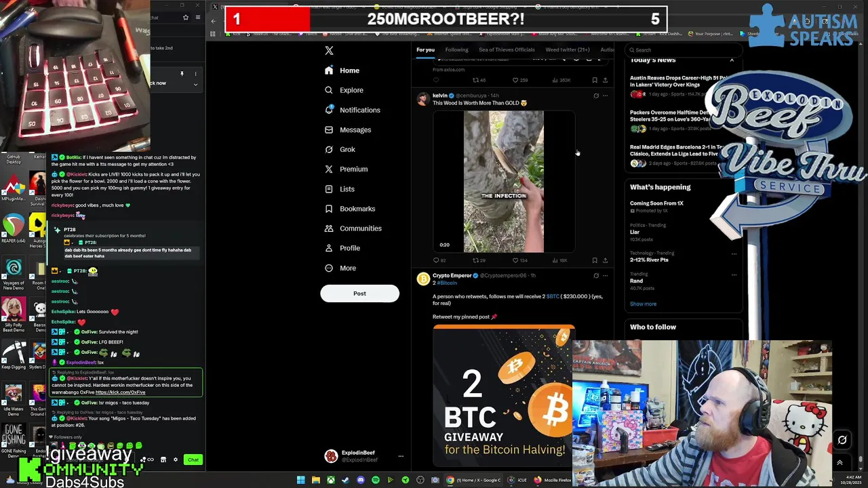Open kelvin's profile avatar
Viewport: 868px width, 488px height.
pyautogui.click(x=423, y=99)
